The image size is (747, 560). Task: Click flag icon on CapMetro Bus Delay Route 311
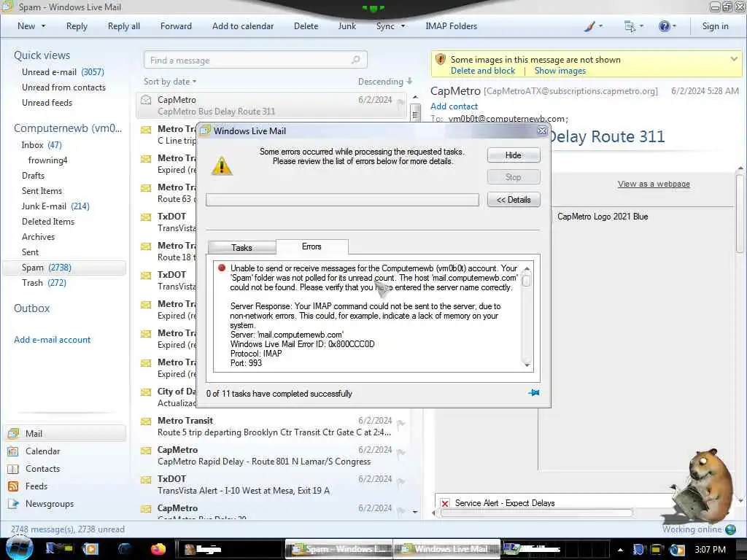coord(400,103)
